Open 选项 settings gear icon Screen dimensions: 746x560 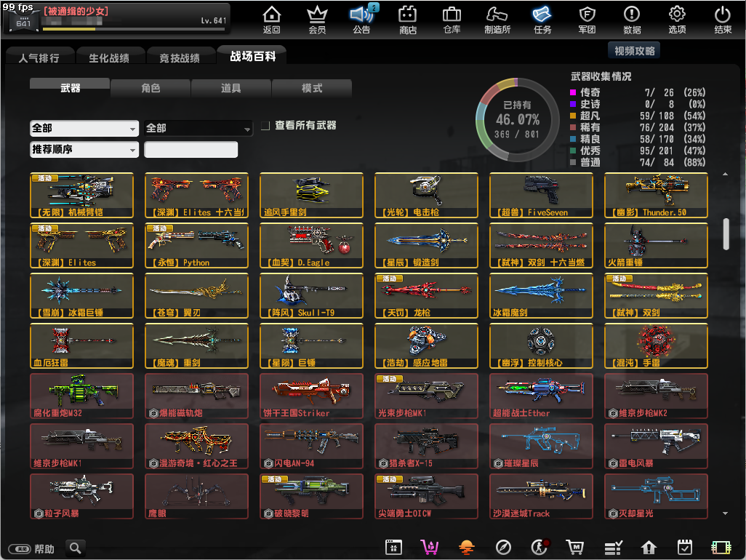tap(677, 20)
